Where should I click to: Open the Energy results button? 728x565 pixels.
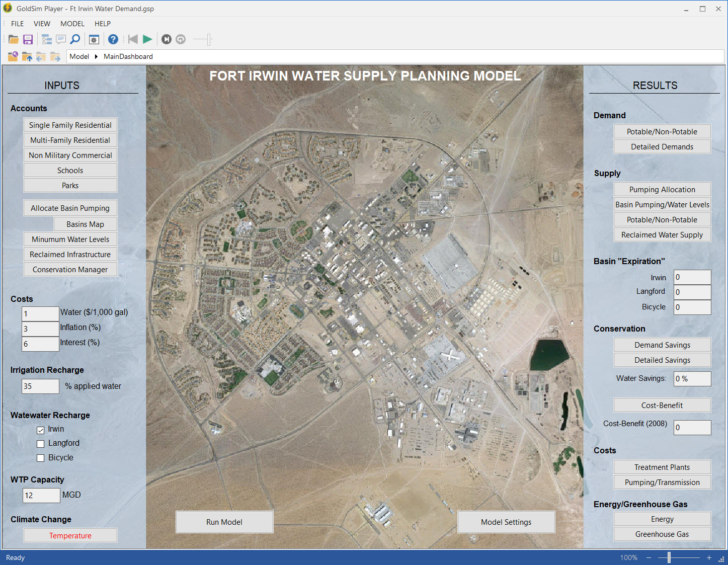662,519
